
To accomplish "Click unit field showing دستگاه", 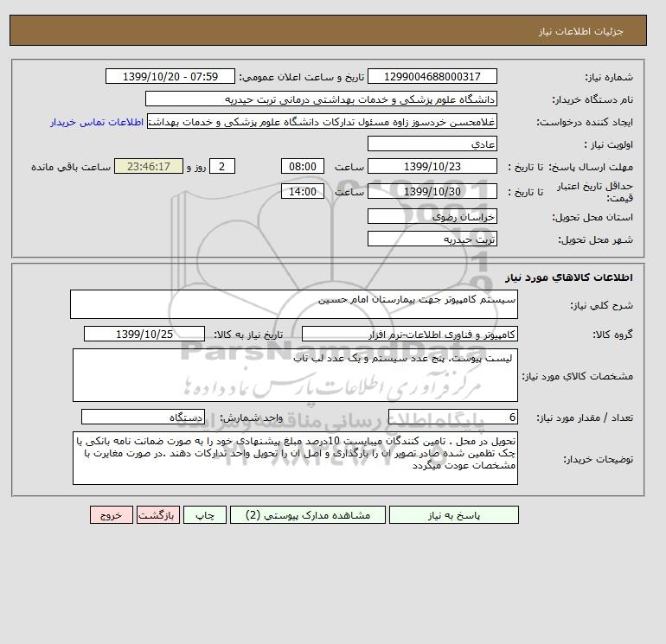I will [143, 418].
